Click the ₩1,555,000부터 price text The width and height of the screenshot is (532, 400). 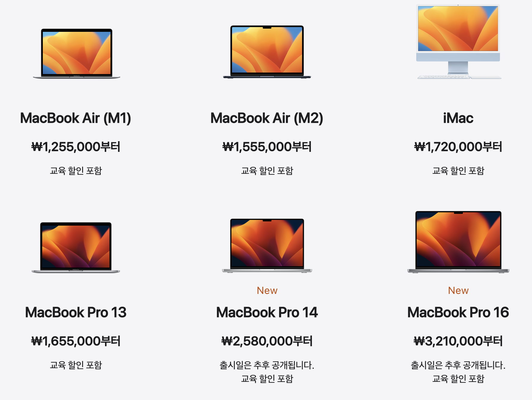[x=267, y=147]
